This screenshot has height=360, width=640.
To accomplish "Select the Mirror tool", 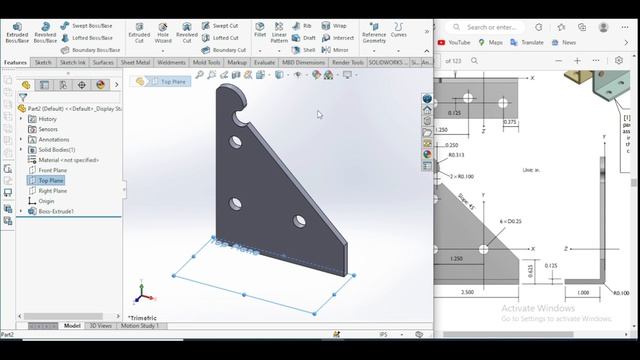I will (335, 50).
